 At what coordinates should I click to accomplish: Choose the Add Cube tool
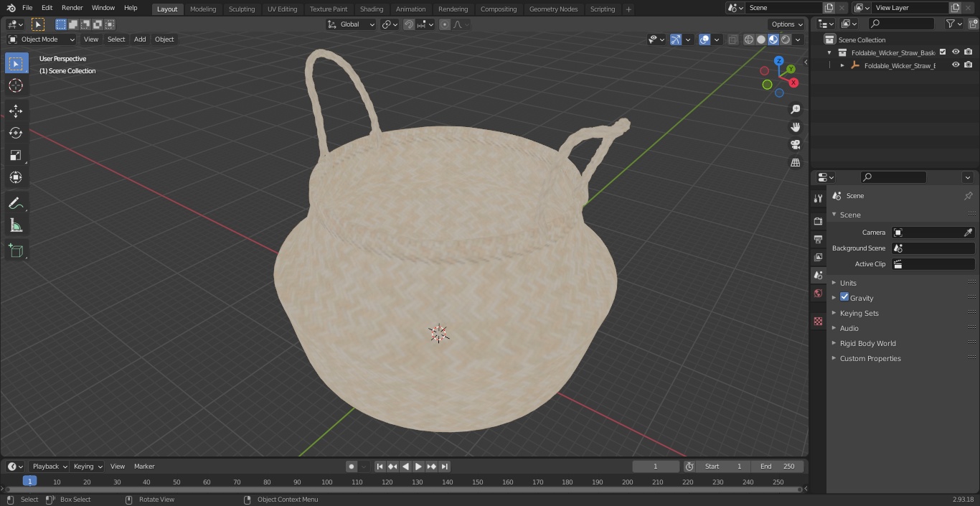point(16,251)
